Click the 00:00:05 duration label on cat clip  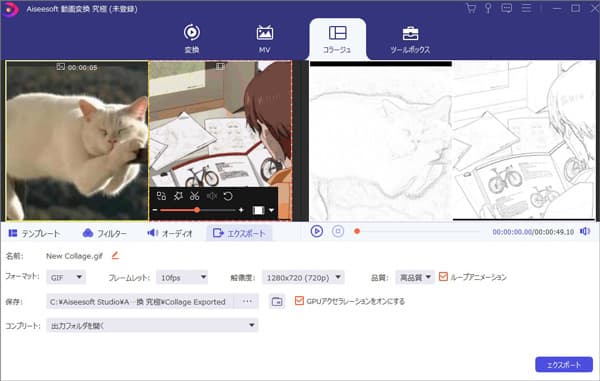coord(82,67)
